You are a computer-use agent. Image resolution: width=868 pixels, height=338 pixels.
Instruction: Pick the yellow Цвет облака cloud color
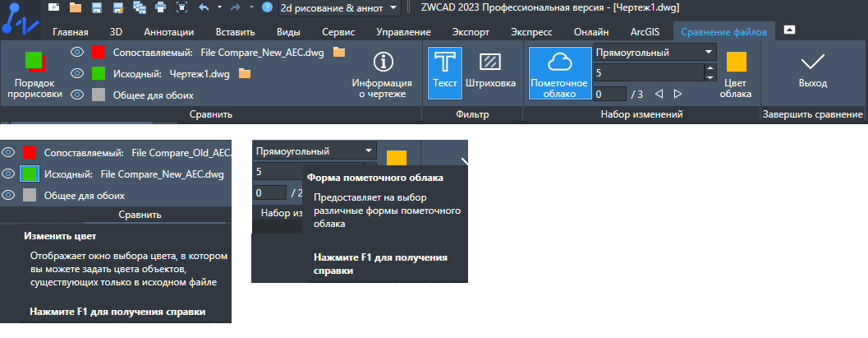[737, 62]
